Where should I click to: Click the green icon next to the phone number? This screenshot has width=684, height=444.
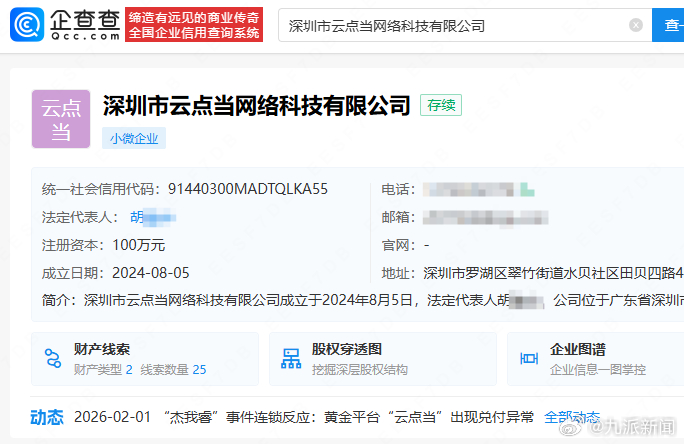click(527, 190)
